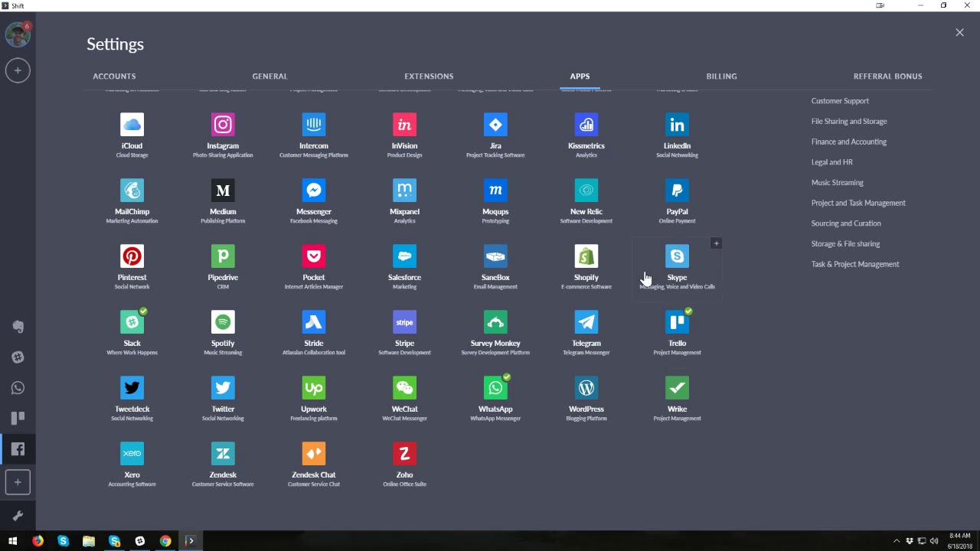Choose the Pocket app icon

point(314,256)
